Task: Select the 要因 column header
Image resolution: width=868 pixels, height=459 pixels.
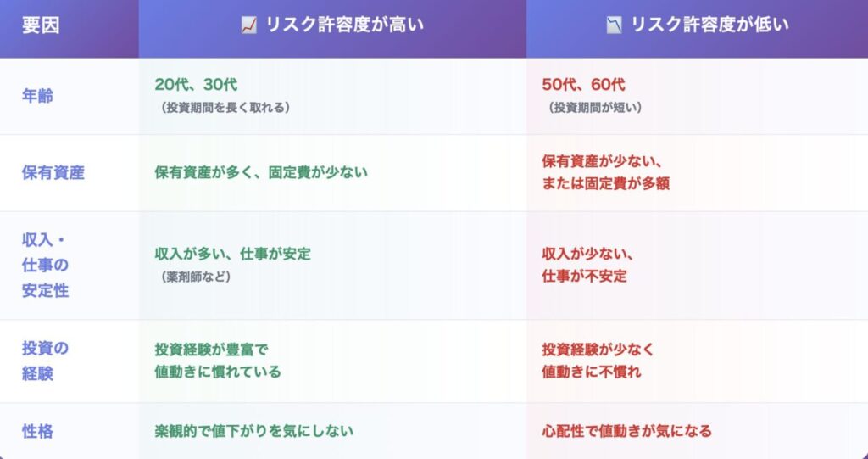Action: (x=41, y=25)
